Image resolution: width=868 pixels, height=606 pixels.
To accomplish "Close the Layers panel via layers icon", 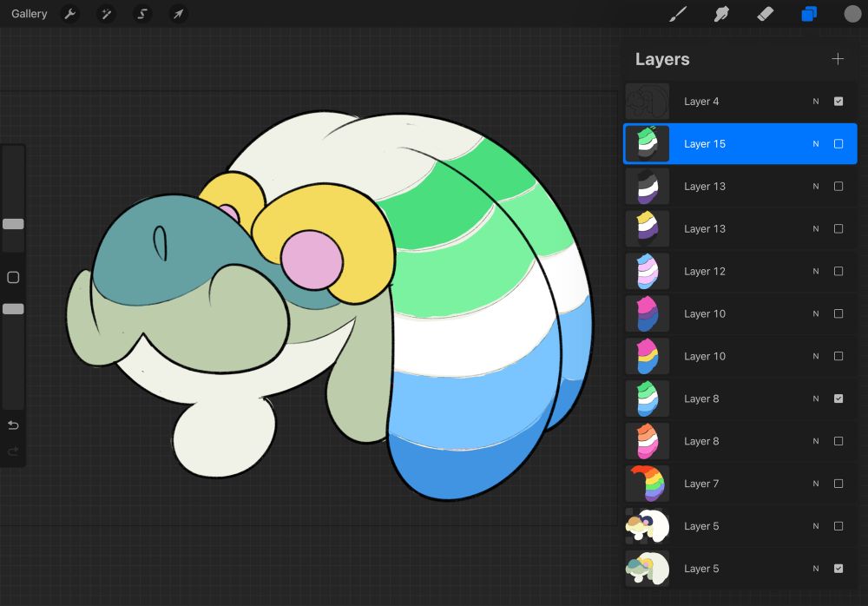I will pyautogui.click(x=809, y=14).
